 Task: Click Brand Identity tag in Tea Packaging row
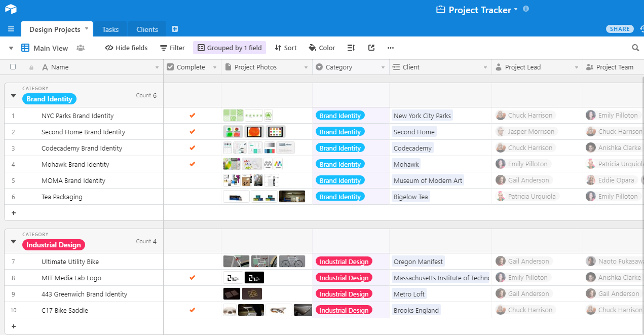[340, 197]
